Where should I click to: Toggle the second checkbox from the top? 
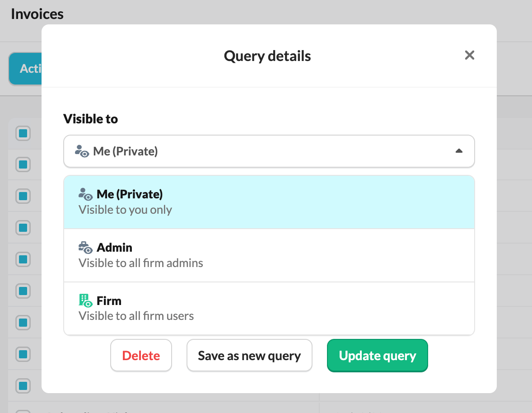[23, 164]
